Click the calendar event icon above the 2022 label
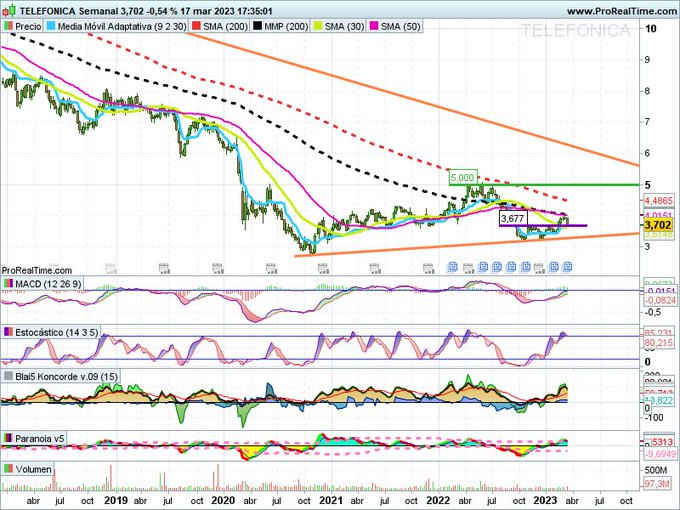The height and width of the screenshot is (510, 680). [x=429, y=268]
